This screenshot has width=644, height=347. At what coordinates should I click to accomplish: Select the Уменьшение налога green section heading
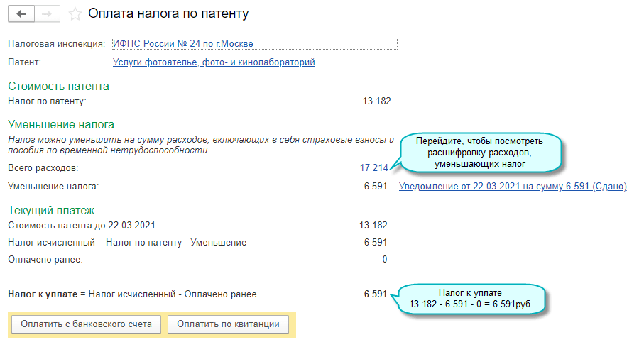point(61,125)
